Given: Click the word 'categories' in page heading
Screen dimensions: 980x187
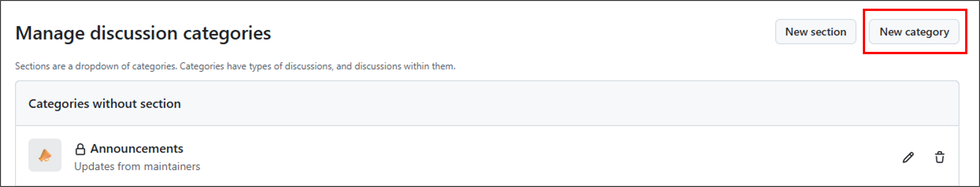Looking at the screenshot, I should coord(227,33).
